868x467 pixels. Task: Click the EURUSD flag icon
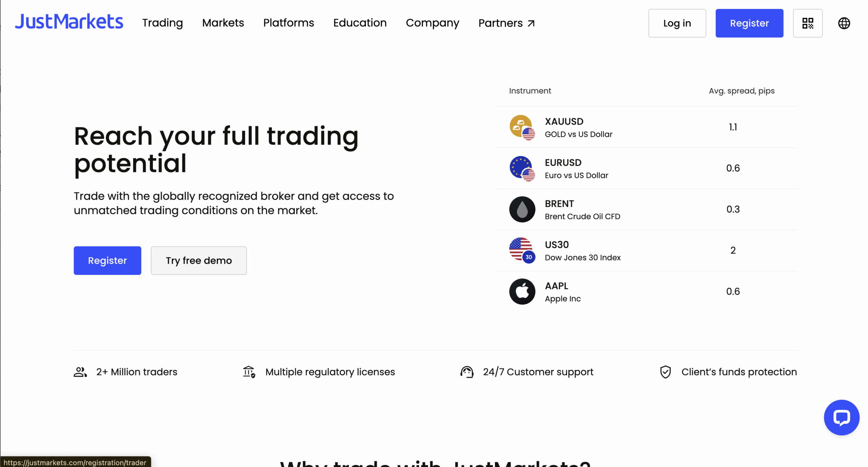coord(522,168)
